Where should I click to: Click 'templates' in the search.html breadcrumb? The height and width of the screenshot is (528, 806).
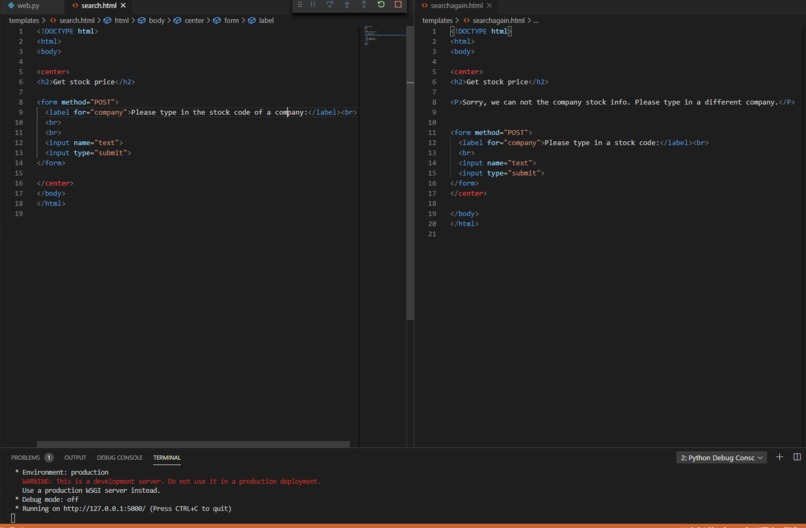24,21
